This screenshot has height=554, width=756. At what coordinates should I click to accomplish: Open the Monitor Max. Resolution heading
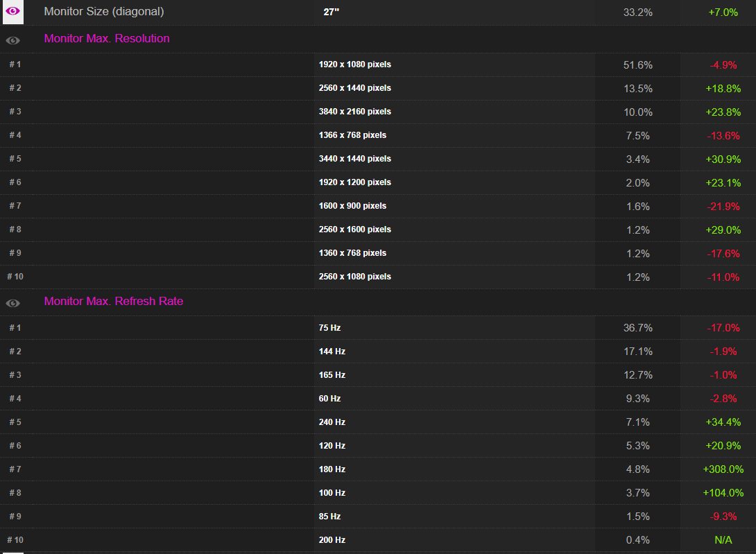tap(107, 39)
